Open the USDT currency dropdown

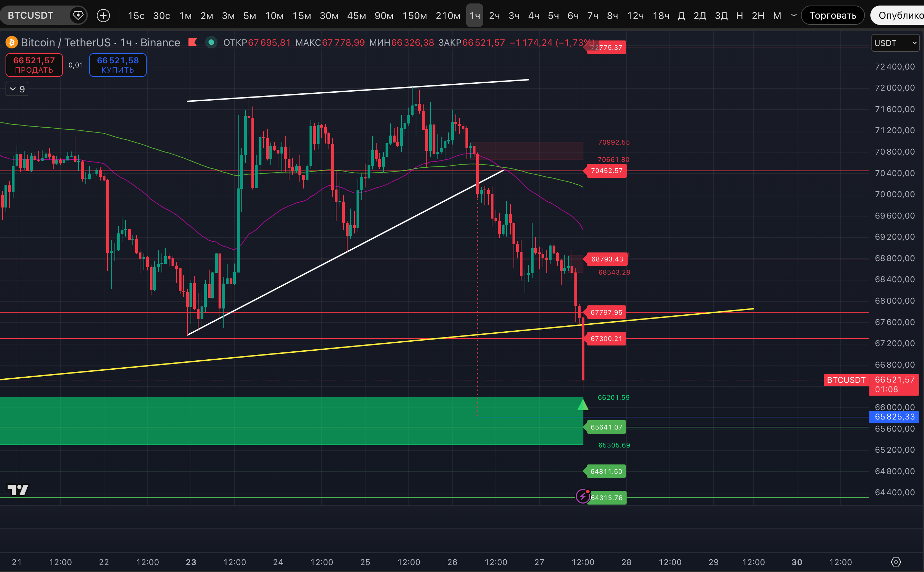895,43
